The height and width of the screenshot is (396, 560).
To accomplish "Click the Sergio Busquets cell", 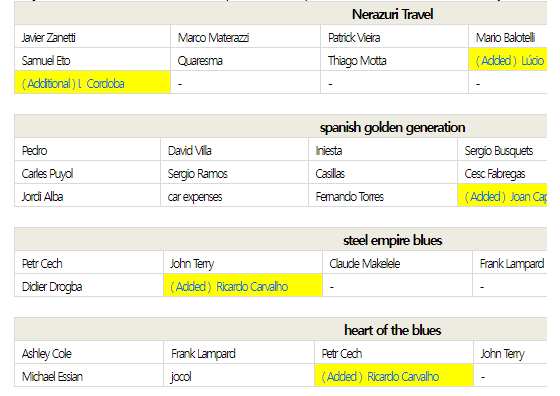I will (502, 150).
